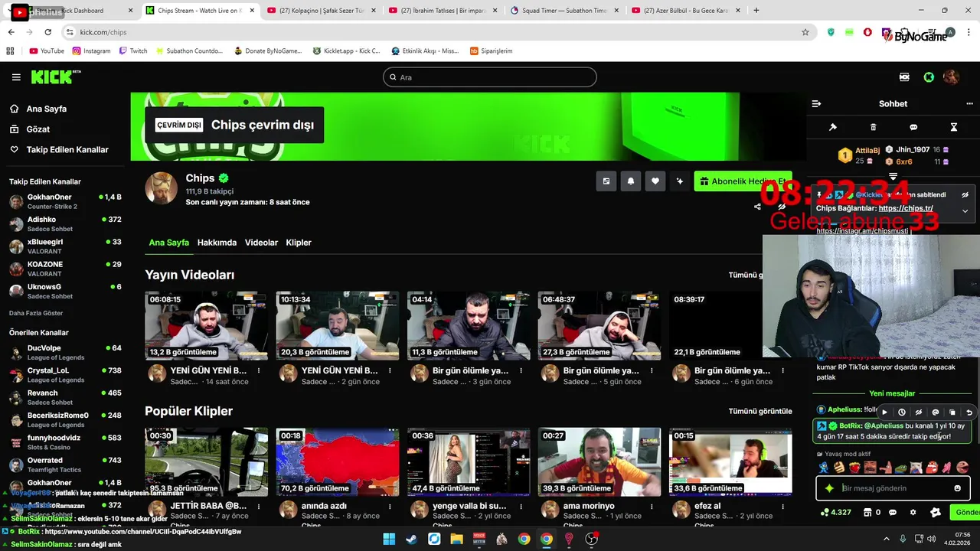Switch to the Hakkımda tab
Screen dimensions: 980x551
click(217, 243)
